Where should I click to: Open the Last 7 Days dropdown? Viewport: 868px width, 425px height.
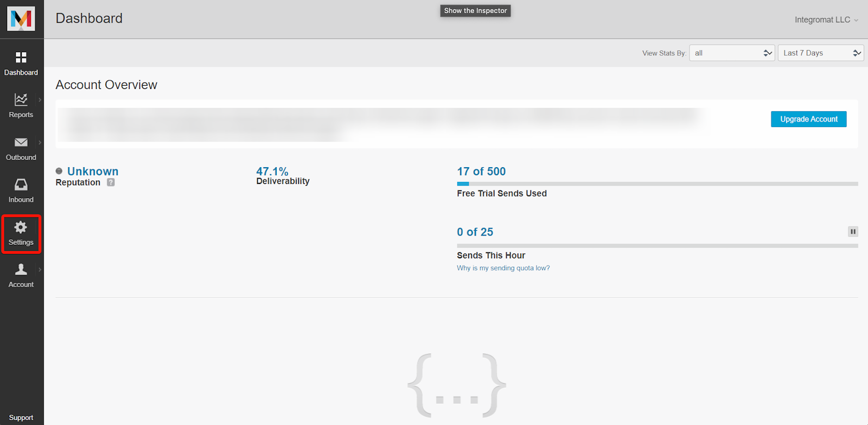point(821,53)
